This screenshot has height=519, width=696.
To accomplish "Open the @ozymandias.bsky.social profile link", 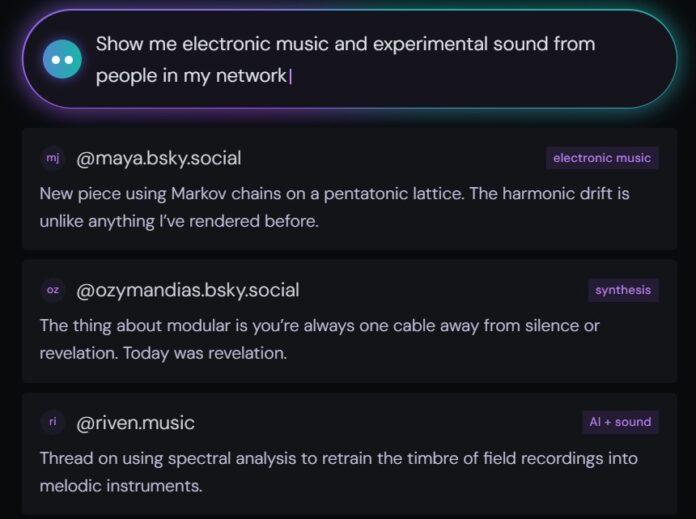I will (x=188, y=290).
